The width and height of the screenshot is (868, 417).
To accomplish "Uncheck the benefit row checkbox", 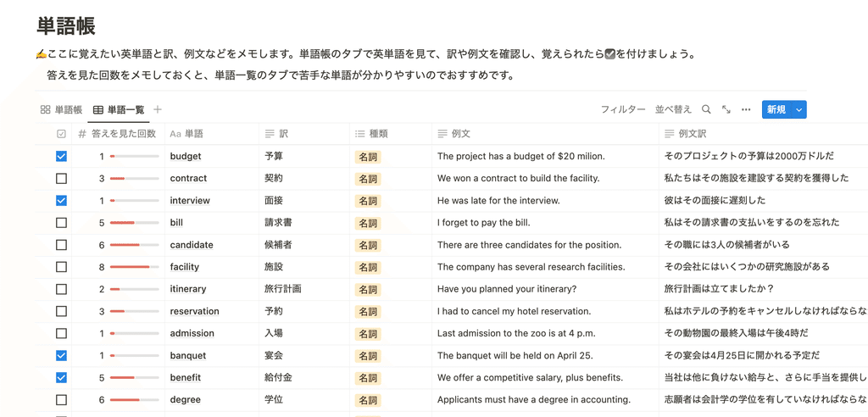I will click(x=61, y=378).
